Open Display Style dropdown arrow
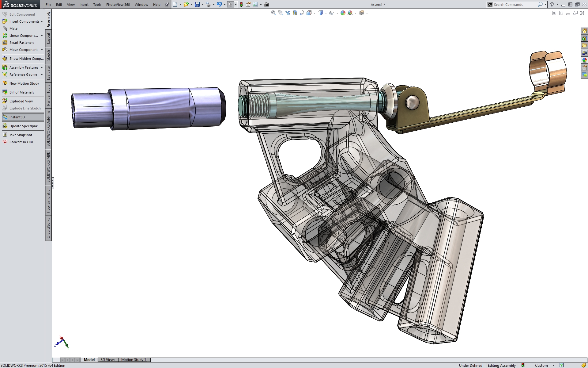The image size is (588, 368). point(326,13)
